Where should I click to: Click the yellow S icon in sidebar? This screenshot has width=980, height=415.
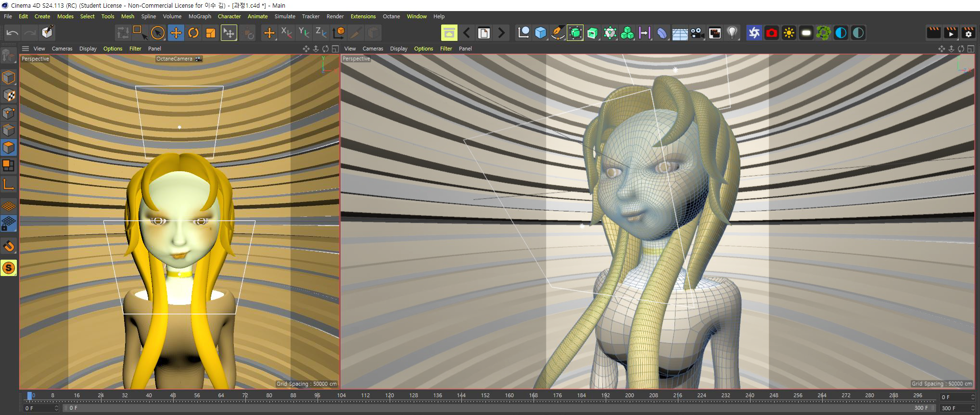click(9, 268)
